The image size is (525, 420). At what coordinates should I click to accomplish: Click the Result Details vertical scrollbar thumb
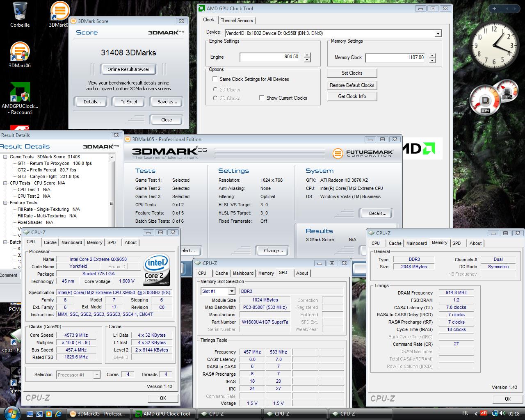[112, 203]
